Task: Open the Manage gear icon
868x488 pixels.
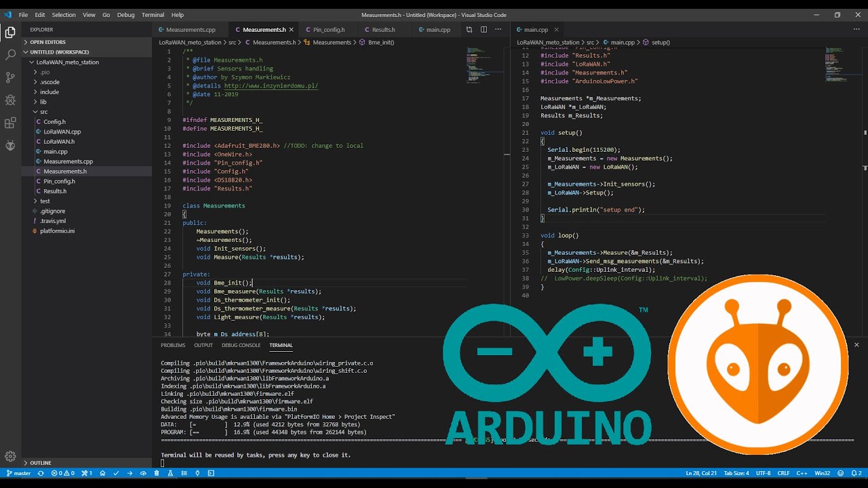Action: click(x=10, y=456)
